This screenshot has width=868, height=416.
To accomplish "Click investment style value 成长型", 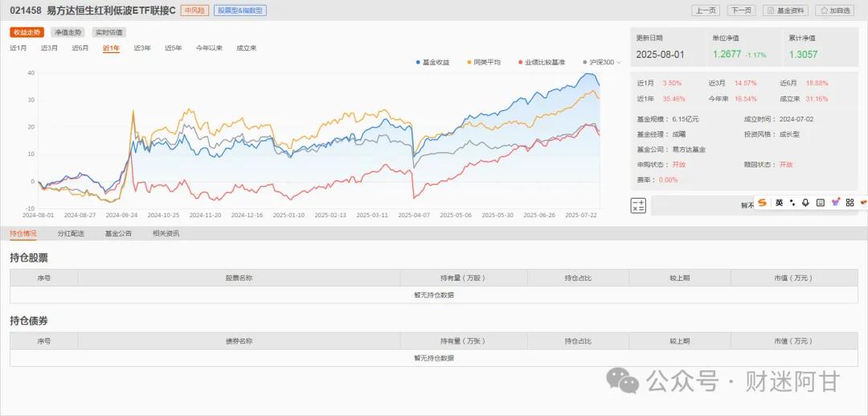I will [x=789, y=134].
